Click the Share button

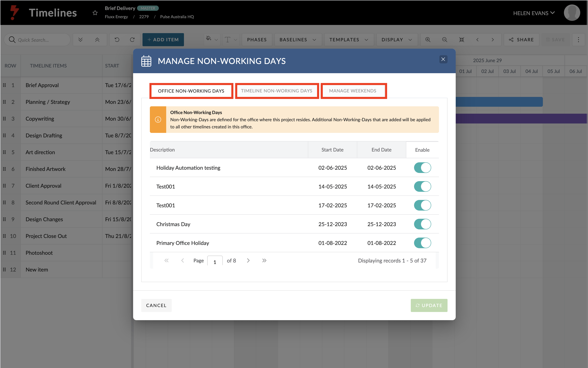click(x=521, y=40)
